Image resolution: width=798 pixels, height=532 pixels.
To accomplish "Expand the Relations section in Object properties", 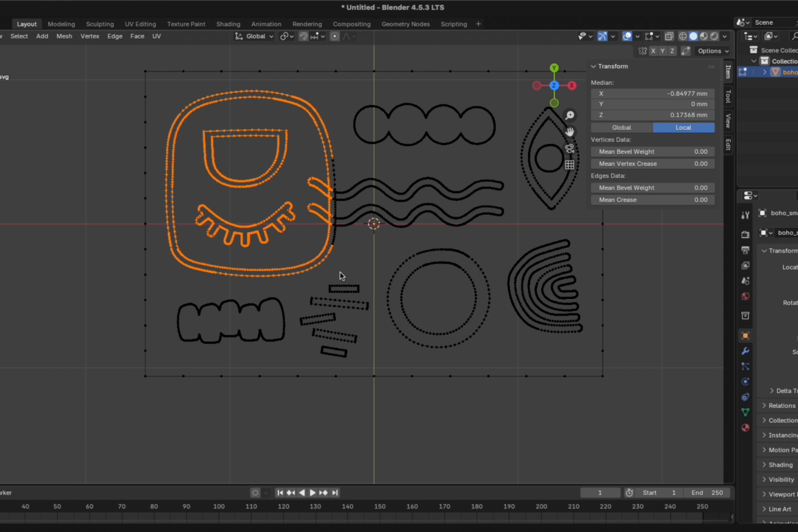I will tap(781, 405).
